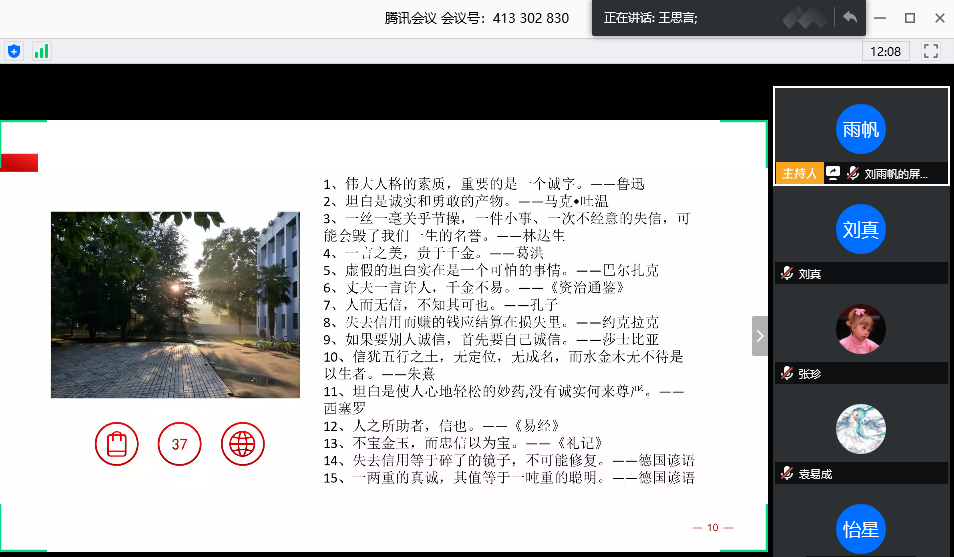
Task: Click the orange 主持人 host badge
Action: pos(798,173)
